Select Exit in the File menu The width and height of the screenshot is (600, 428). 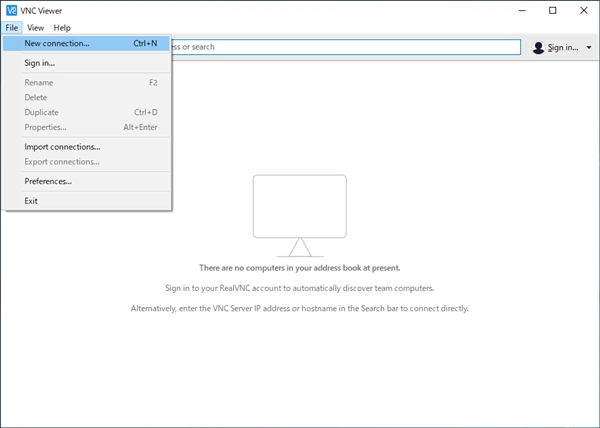86,201
